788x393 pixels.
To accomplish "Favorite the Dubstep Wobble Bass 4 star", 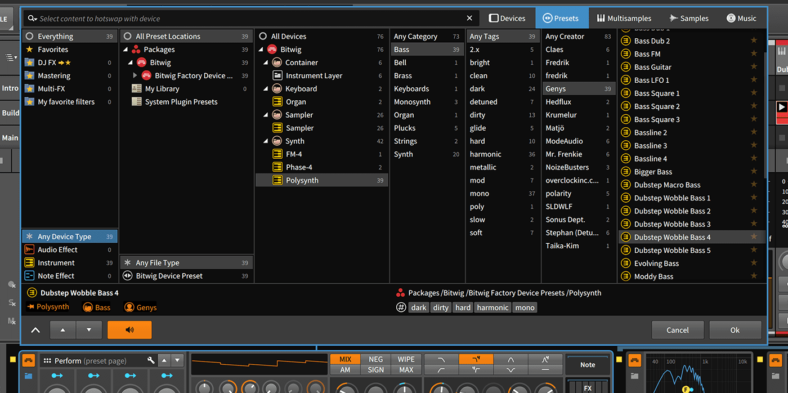I will tap(753, 237).
